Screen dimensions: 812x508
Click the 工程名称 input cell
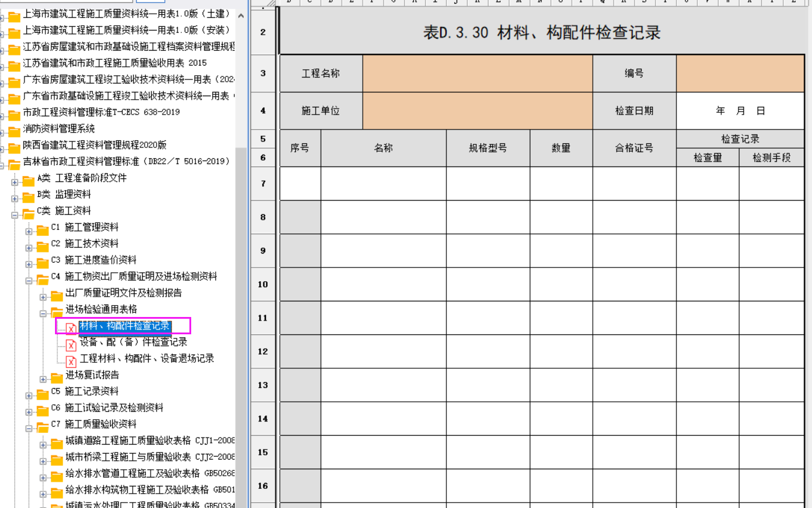click(477, 73)
